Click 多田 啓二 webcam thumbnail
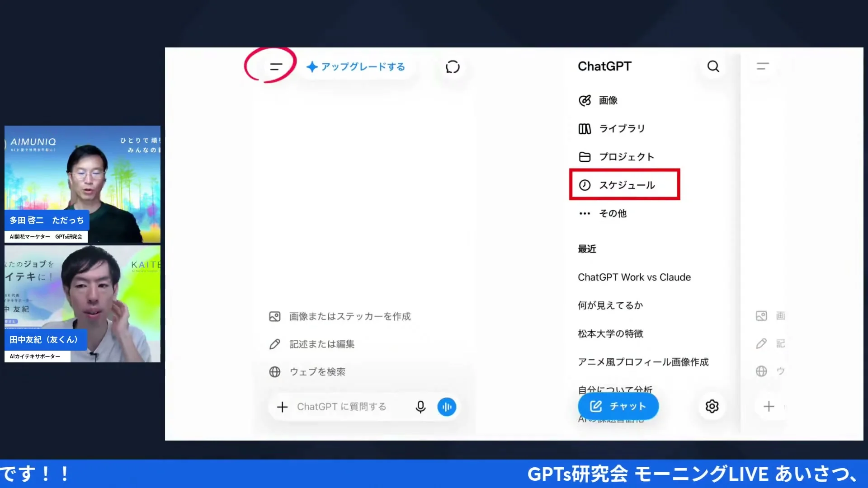 pyautogui.click(x=82, y=184)
